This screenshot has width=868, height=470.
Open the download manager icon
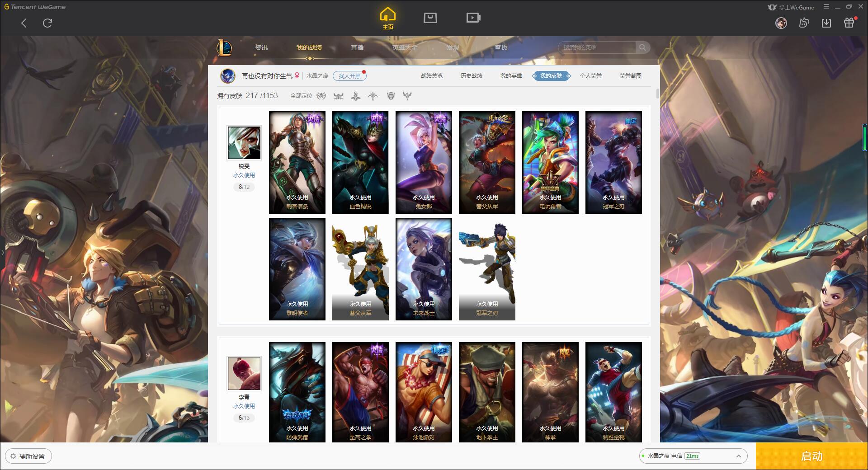826,23
